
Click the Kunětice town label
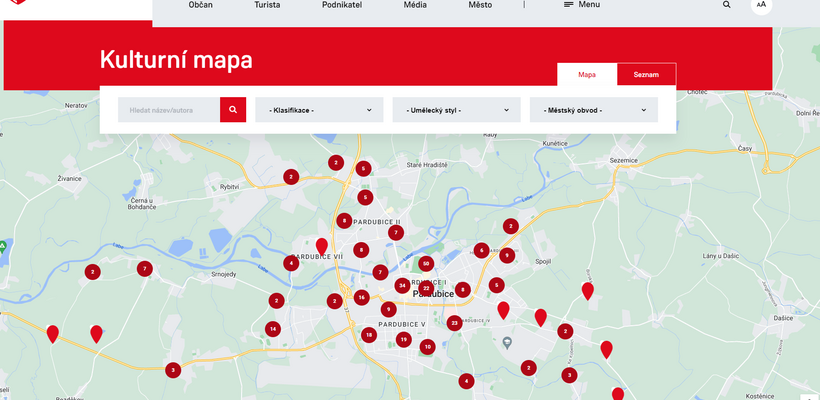(x=555, y=143)
